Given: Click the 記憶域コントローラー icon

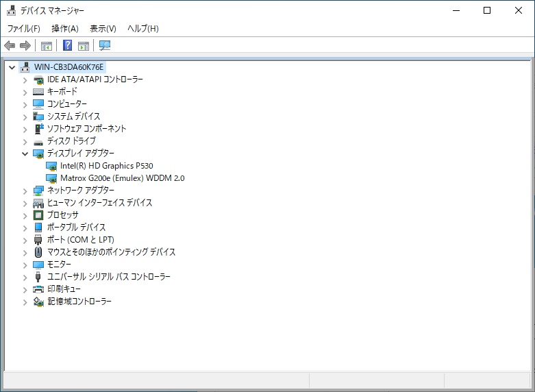Looking at the screenshot, I should [x=38, y=302].
